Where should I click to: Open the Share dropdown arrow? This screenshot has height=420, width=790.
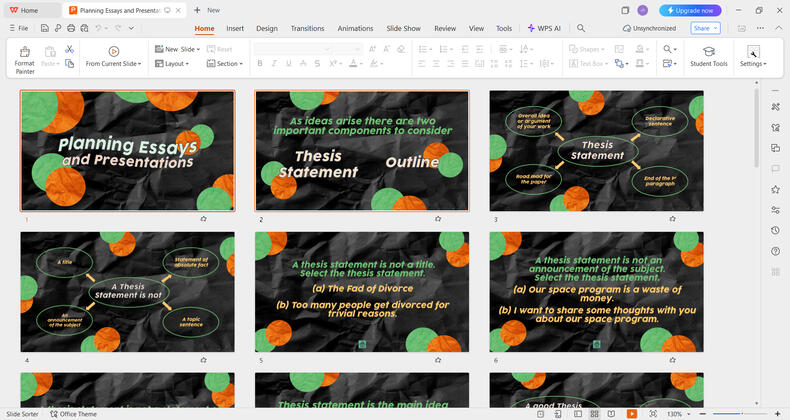(715, 28)
